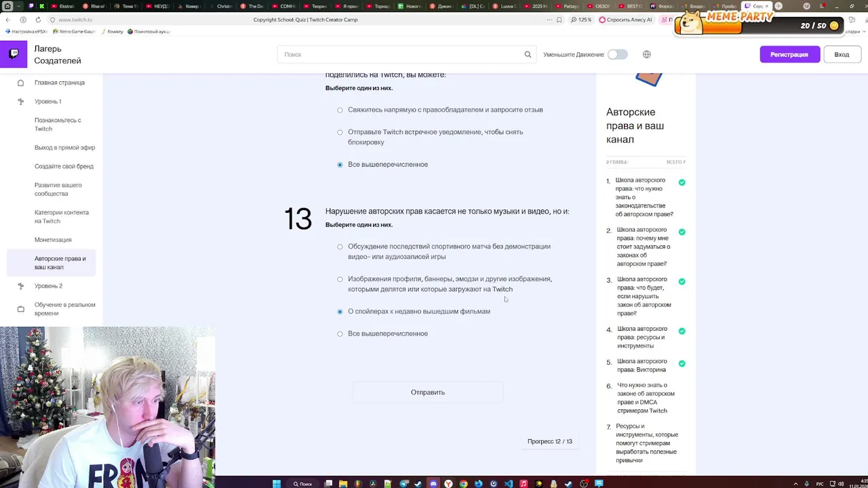The height and width of the screenshot is (488, 868).
Task: Open chapter 4 'ресурсы и инструменты'
Action: point(642,338)
